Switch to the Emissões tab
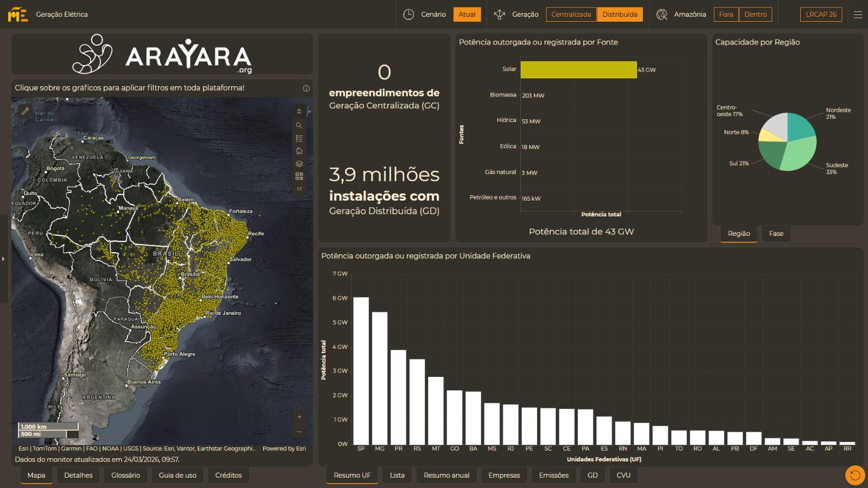This screenshot has height=488, width=868. (x=553, y=476)
